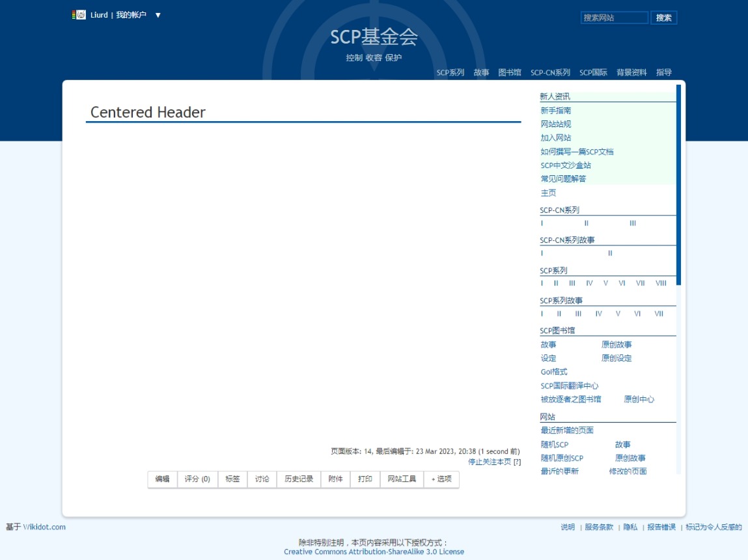
Task: Open the 原创中心 link
Action: click(639, 399)
